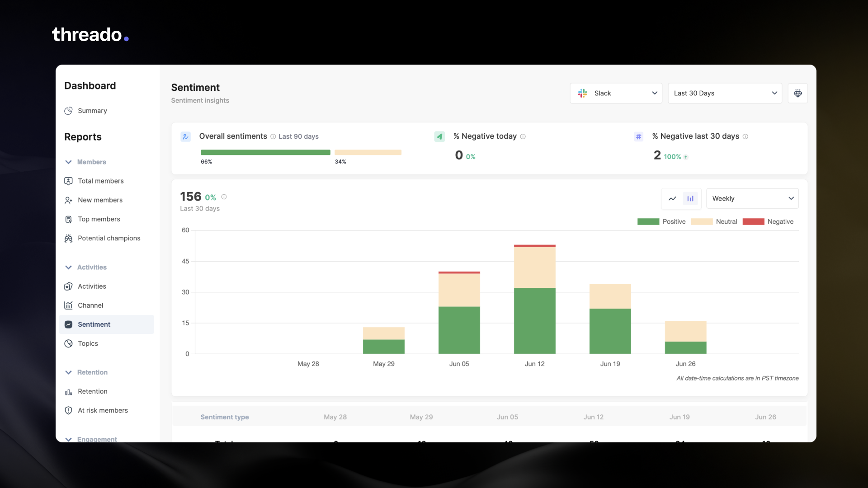Screen dimensions: 868x488
Task: Open Summary from the sidebar
Action: point(92,111)
